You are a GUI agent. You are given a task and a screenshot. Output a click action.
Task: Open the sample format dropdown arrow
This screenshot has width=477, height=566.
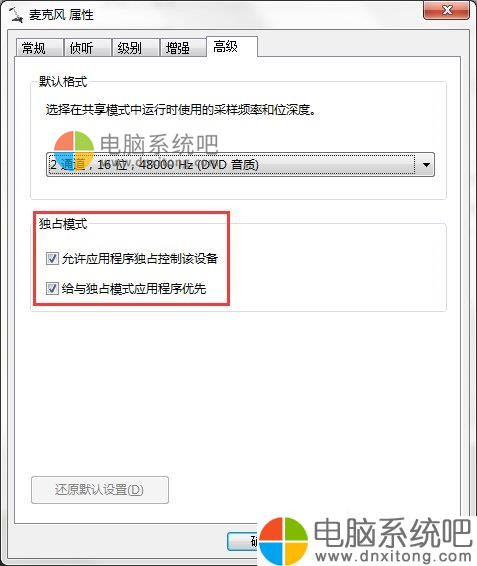tap(426, 165)
